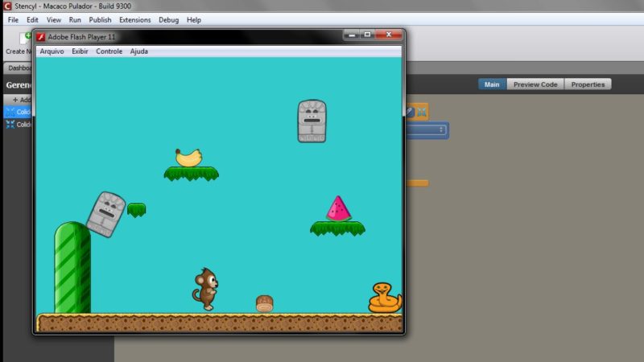
Task: Maximize the Adobe Flash Player window
Action: click(367, 35)
